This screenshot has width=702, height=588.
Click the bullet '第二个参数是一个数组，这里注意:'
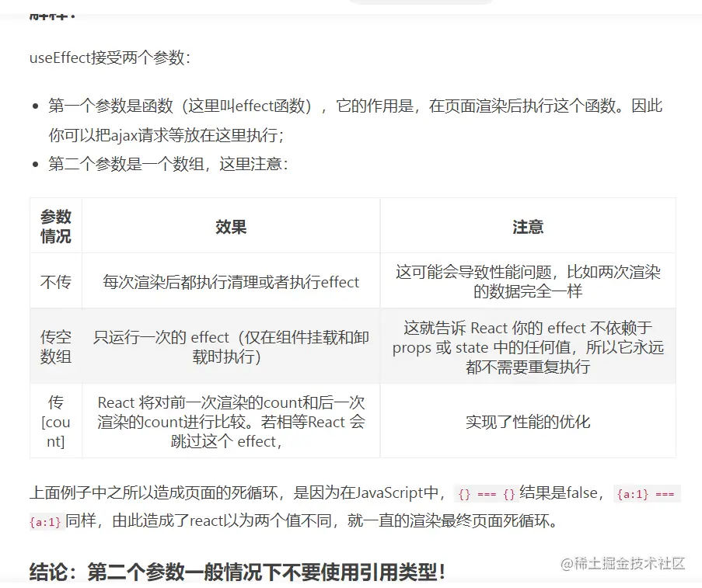point(168,164)
